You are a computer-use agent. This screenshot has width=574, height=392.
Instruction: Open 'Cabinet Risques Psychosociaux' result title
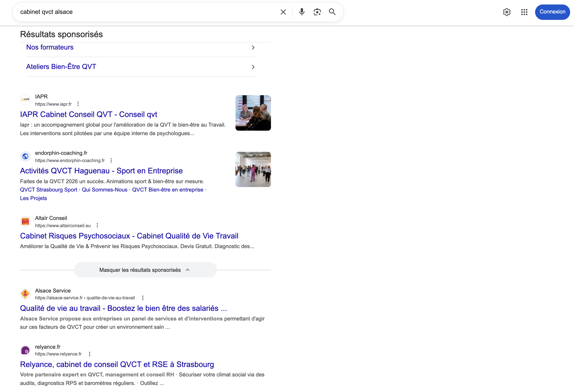click(129, 236)
